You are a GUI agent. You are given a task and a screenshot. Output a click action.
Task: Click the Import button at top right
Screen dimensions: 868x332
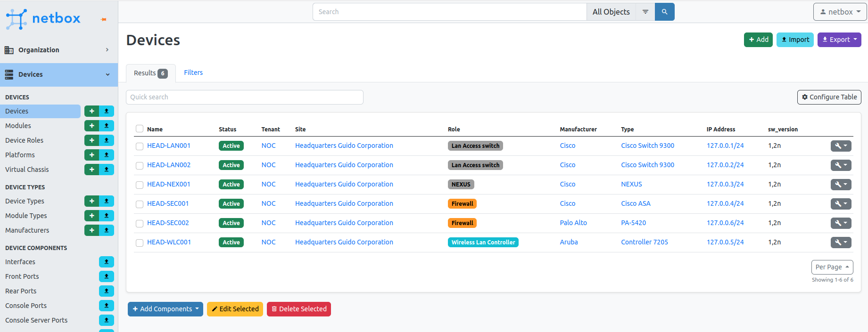[795, 40]
